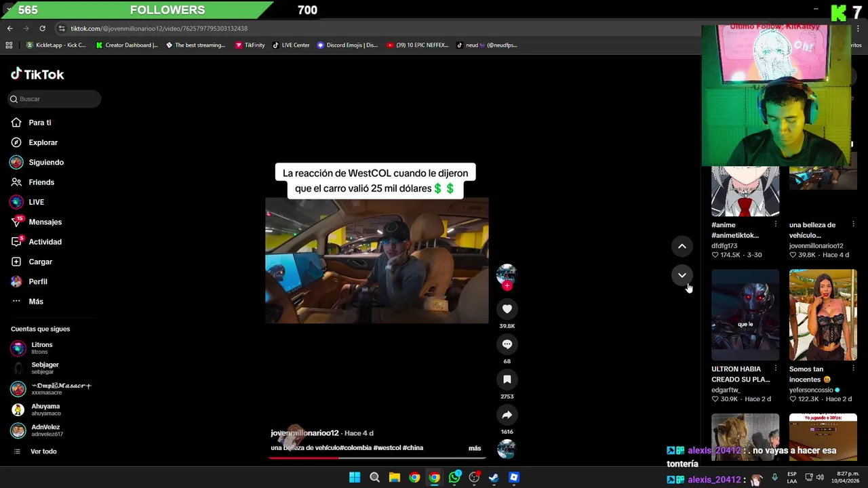The height and width of the screenshot is (488, 868).
Task: Open WhatsApp from taskbar
Action: (454, 478)
